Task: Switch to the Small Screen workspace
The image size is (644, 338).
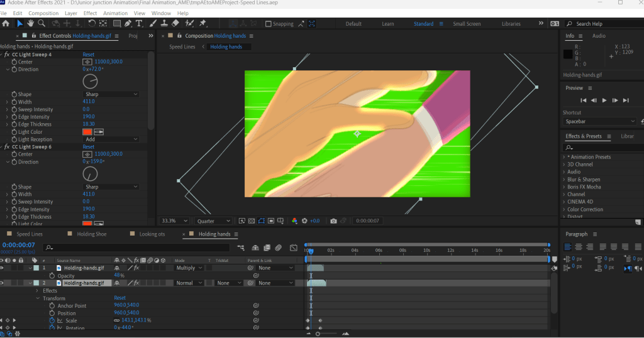Action: click(x=467, y=24)
